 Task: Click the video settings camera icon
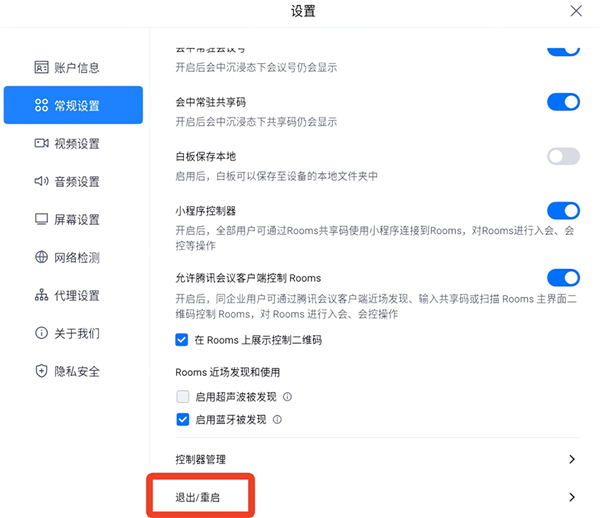41,143
